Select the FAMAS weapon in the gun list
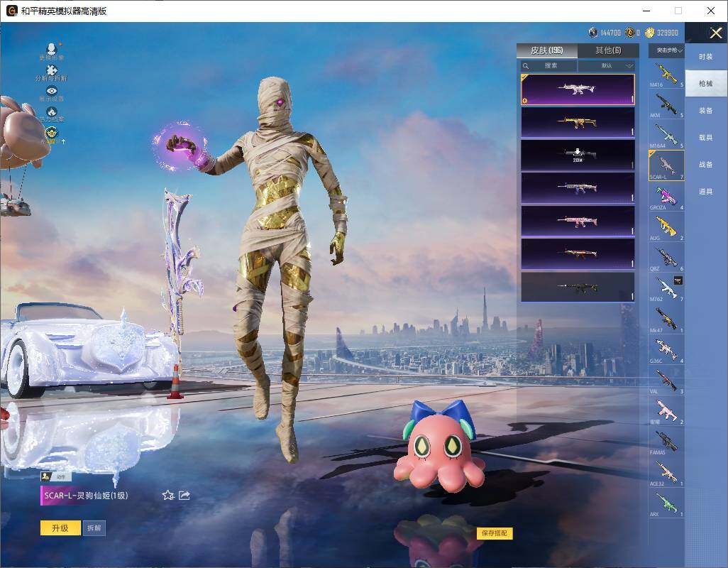Screen dimensions: 728x568 pos(666,442)
